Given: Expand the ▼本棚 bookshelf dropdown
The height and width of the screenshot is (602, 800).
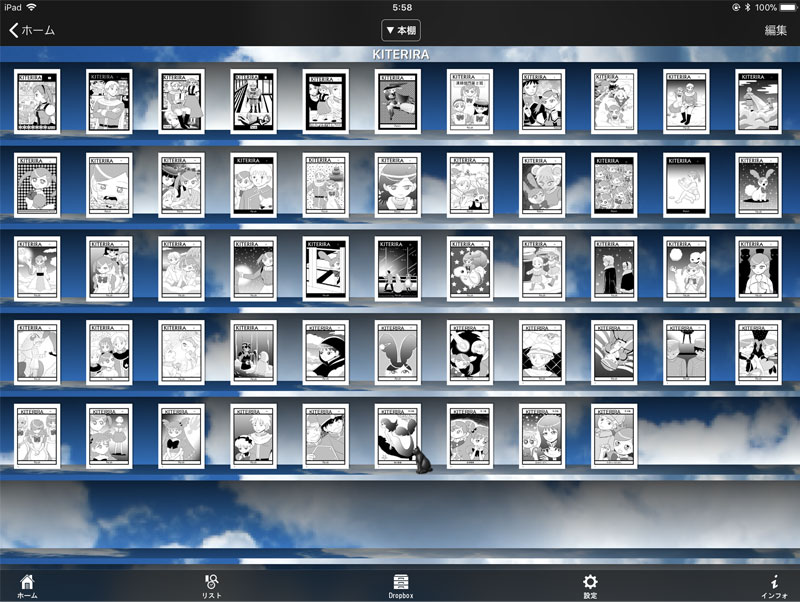Looking at the screenshot, I should (400, 30).
